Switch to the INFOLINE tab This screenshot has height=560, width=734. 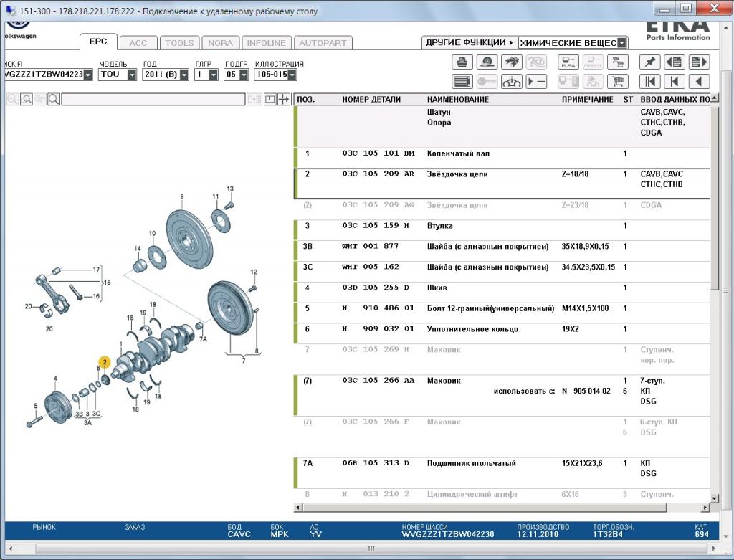pos(267,43)
